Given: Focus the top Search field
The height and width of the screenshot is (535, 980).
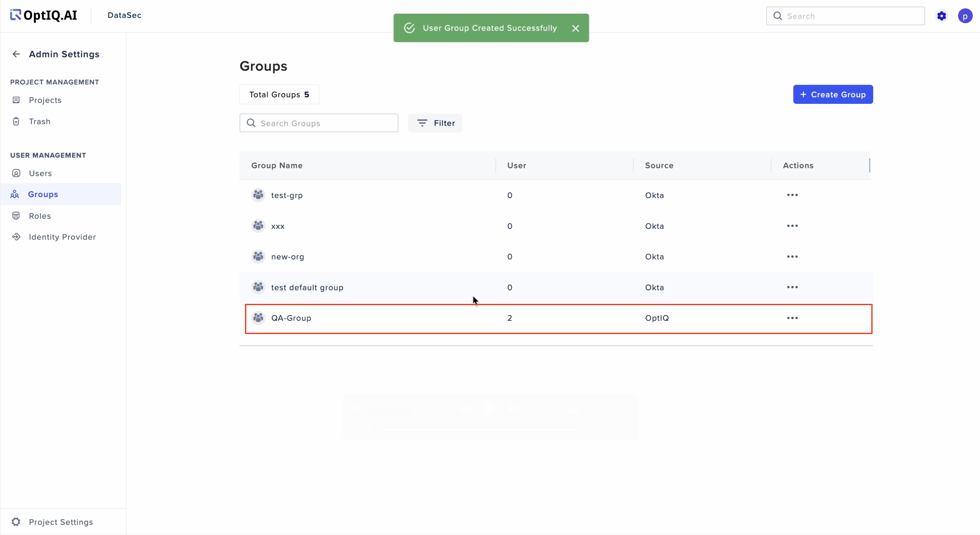Looking at the screenshot, I should click(x=845, y=16).
